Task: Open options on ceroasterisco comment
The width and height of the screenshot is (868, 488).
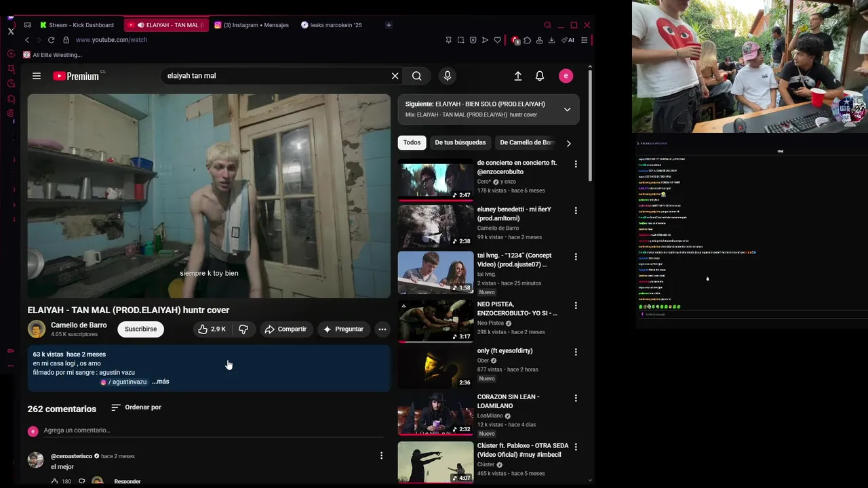Action: point(381,455)
